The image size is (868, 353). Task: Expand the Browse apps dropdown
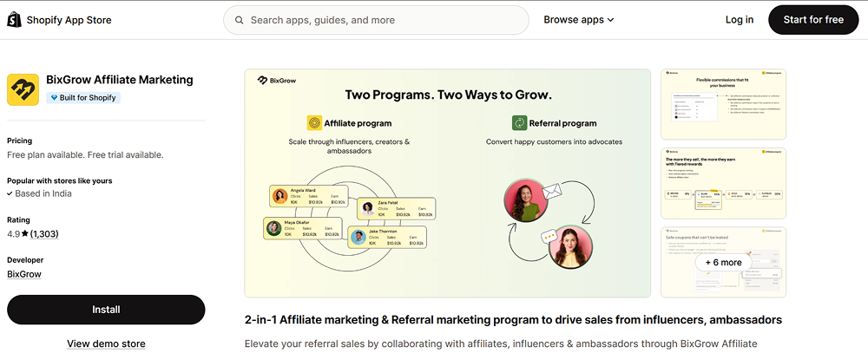click(578, 20)
